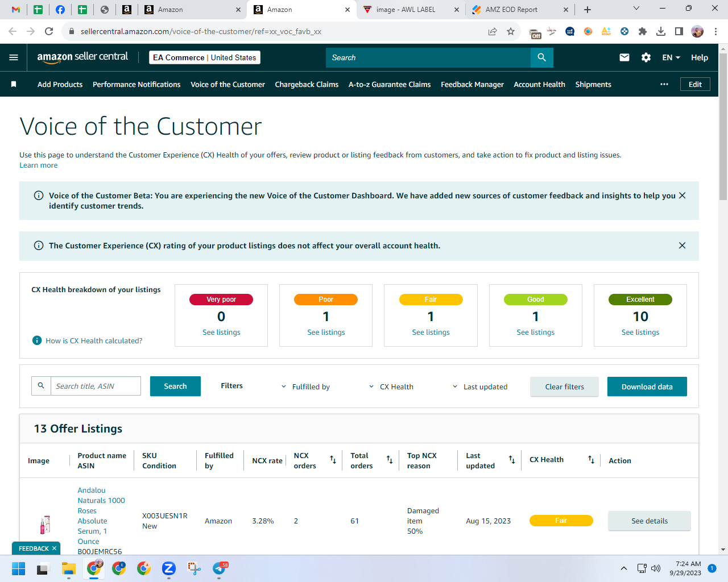
Task: Click the Windows Start button
Action: coord(19,568)
